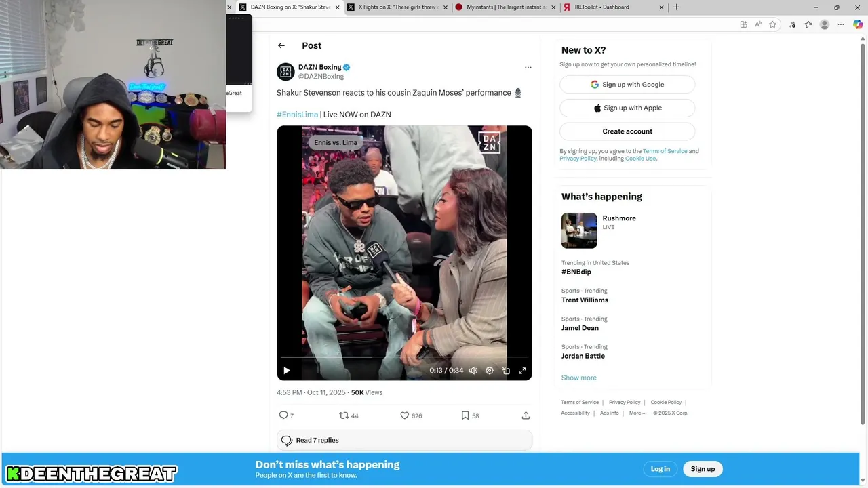Toggle picture-in-picture mode on the video

tap(506, 370)
